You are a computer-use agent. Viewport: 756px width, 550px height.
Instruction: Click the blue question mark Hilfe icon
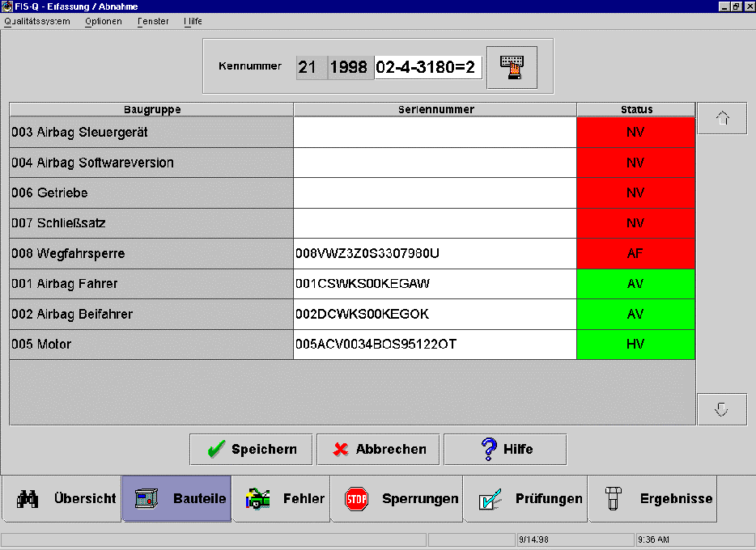point(488,449)
